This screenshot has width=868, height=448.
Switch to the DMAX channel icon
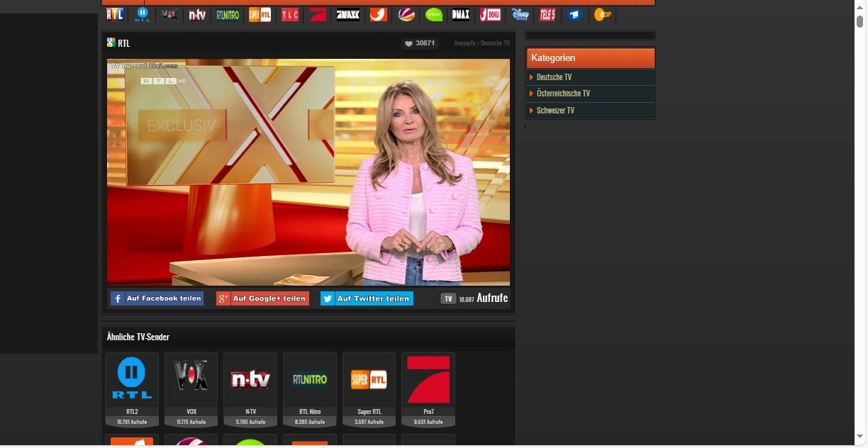[461, 15]
